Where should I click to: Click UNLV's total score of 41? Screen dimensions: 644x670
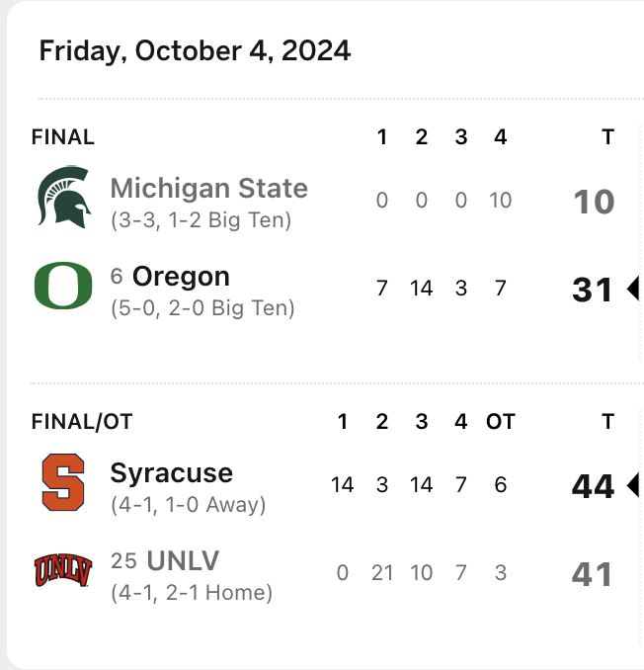[594, 574]
